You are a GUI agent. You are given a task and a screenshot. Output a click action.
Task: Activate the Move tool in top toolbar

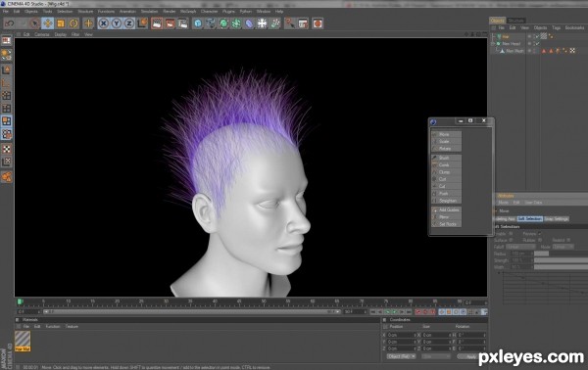click(48, 23)
